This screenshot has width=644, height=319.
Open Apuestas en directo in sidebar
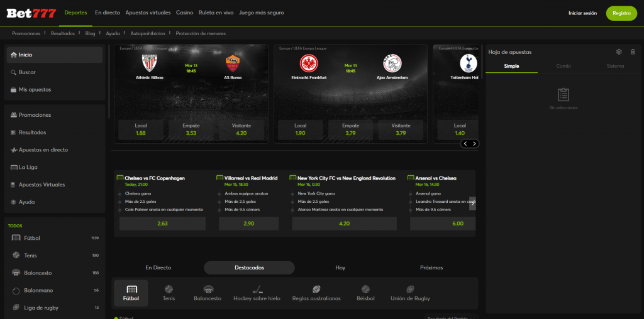click(x=55, y=150)
